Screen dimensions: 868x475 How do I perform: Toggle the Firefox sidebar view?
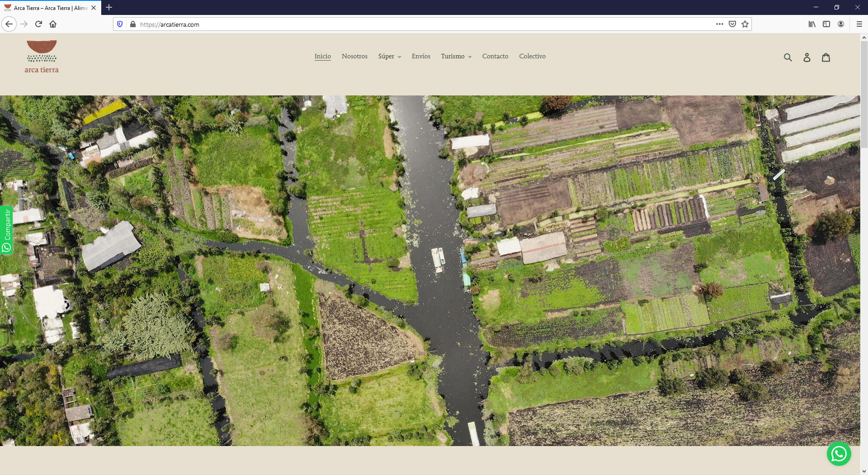[x=826, y=24]
